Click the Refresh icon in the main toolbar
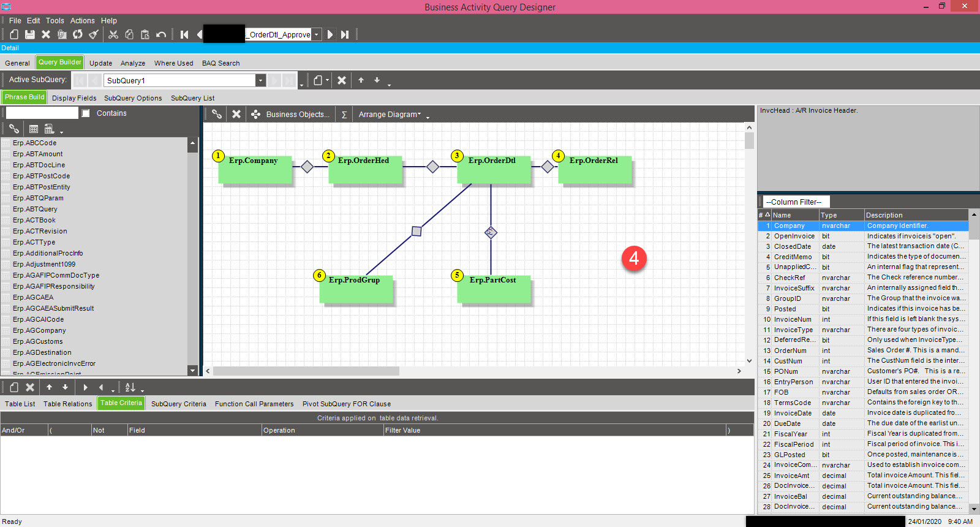 [78, 34]
